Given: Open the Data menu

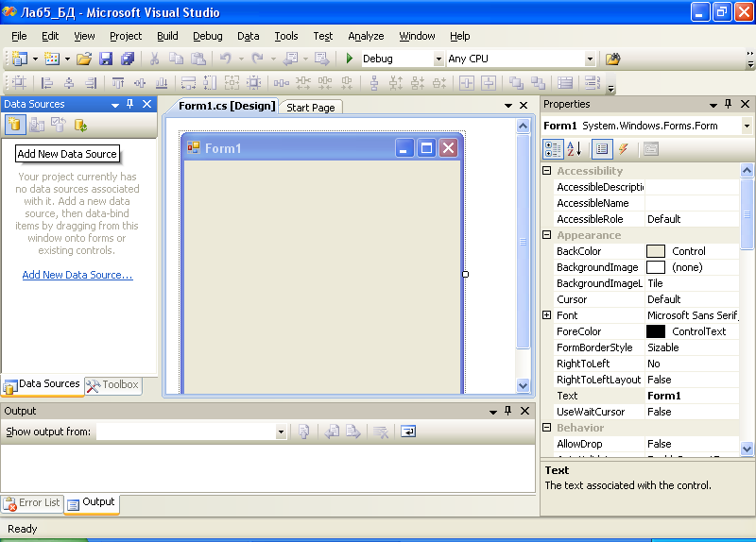Looking at the screenshot, I should coord(249,36).
